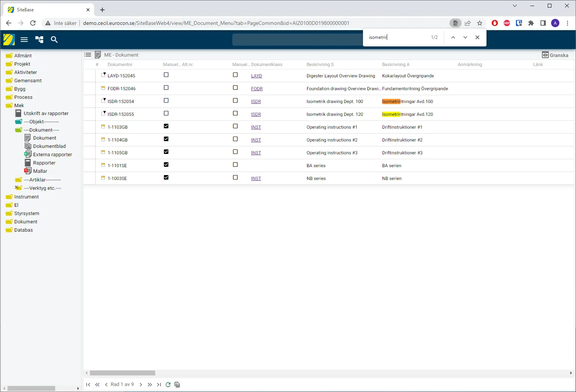Open the FODR document class link

257,89
